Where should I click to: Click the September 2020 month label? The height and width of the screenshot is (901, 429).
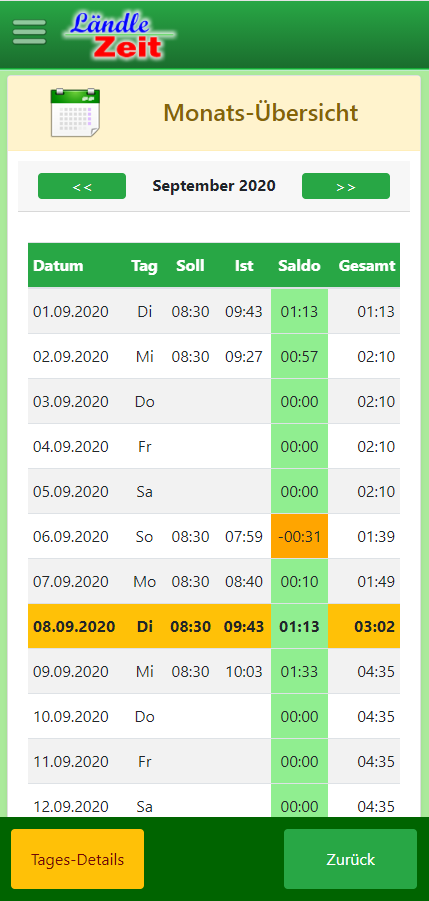(x=214, y=186)
